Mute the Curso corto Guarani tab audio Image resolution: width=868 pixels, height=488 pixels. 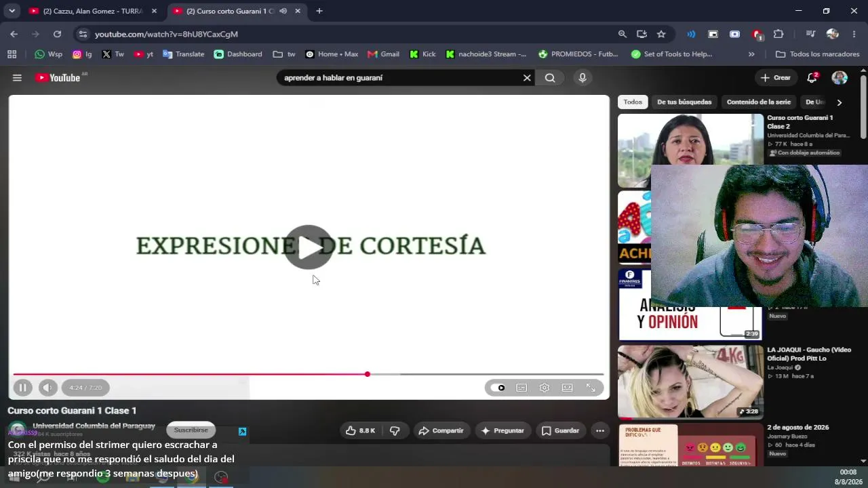283,11
